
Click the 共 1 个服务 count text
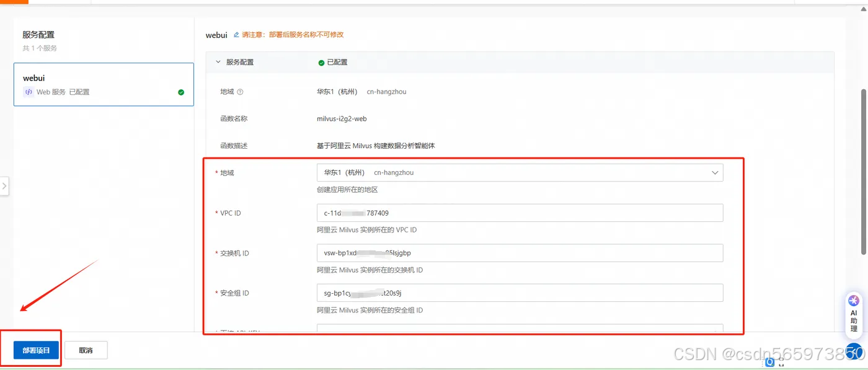tap(40, 48)
